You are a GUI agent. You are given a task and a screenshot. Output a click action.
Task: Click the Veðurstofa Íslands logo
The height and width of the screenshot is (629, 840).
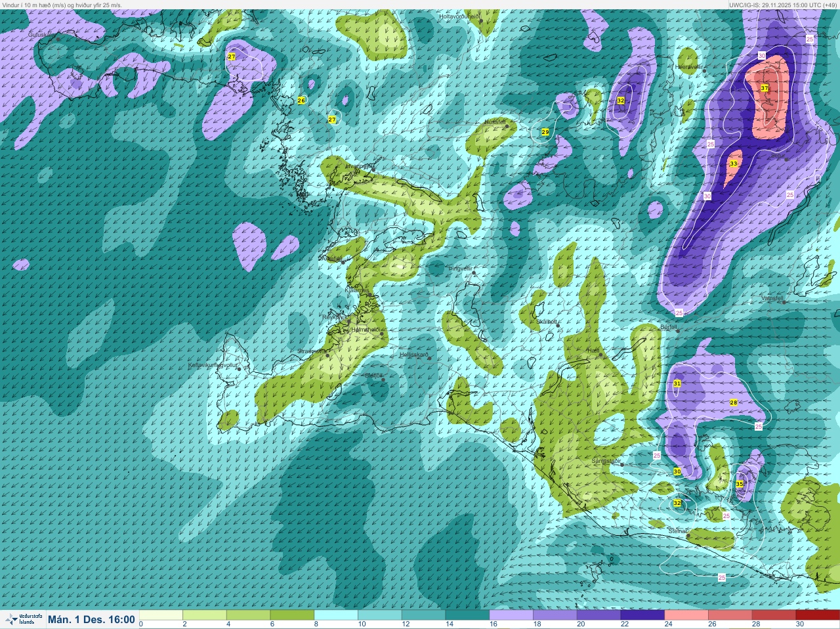23,619
